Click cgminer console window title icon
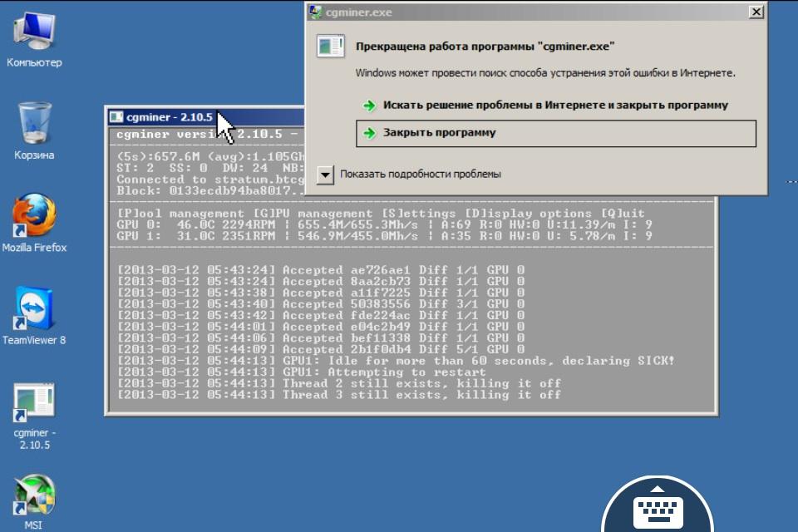 click(116, 117)
